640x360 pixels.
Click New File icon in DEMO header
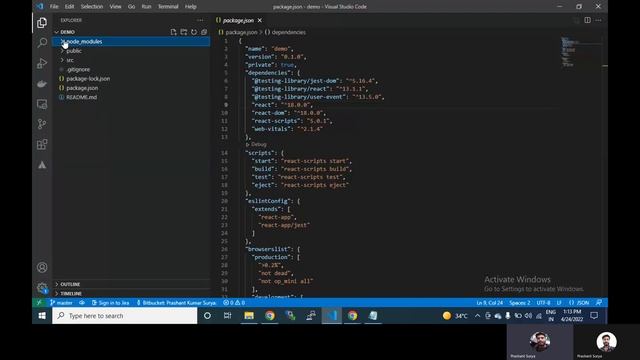[x=173, y=32]
